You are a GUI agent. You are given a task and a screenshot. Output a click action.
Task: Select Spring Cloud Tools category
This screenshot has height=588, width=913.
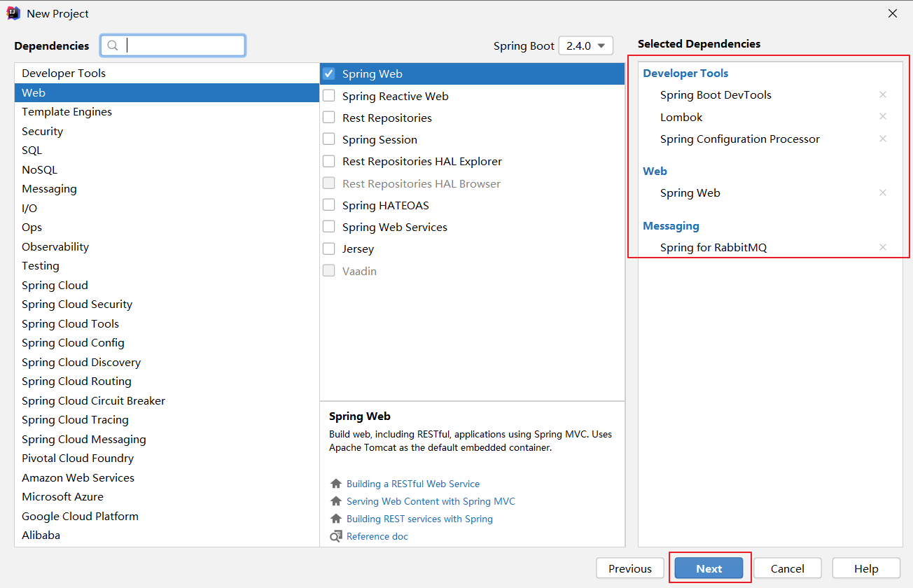click(x=167, y=323)
